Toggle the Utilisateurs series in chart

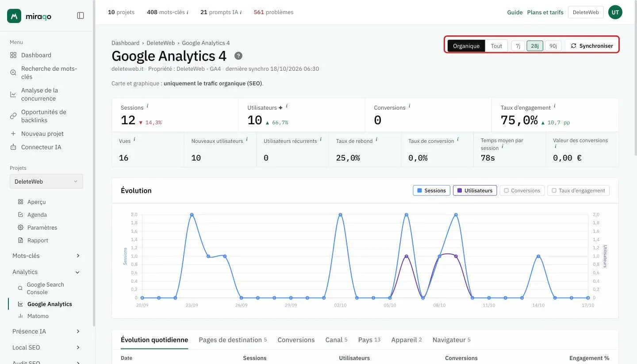click(x=475, y=191)
